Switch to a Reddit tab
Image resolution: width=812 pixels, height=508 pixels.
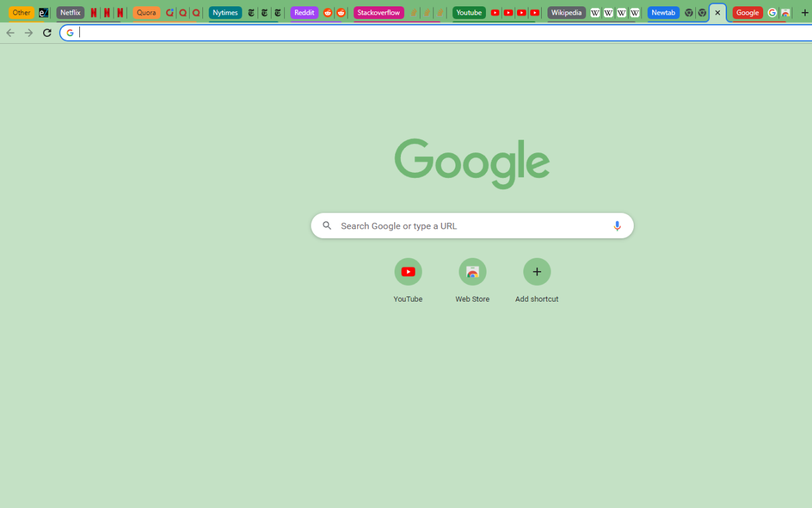(x=327, y=13)
